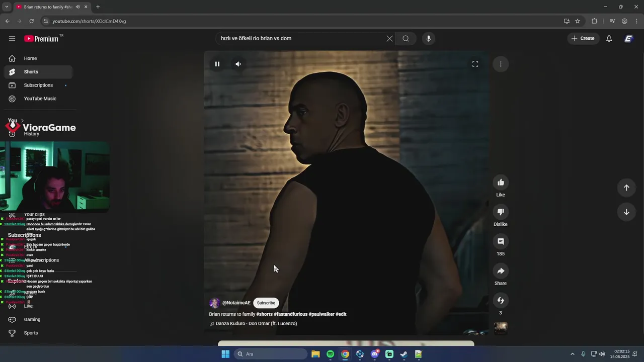The image size is (644, 362).
Task: Open Home in the sidebar
Action: click(x=38, y=58)
